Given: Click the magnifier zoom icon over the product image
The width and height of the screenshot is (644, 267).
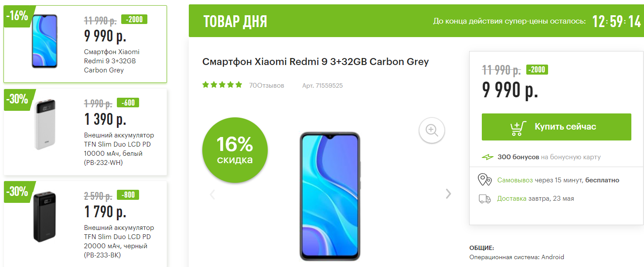Looking at the screenshot, I should pyautogui.click(x=432, y=130).
